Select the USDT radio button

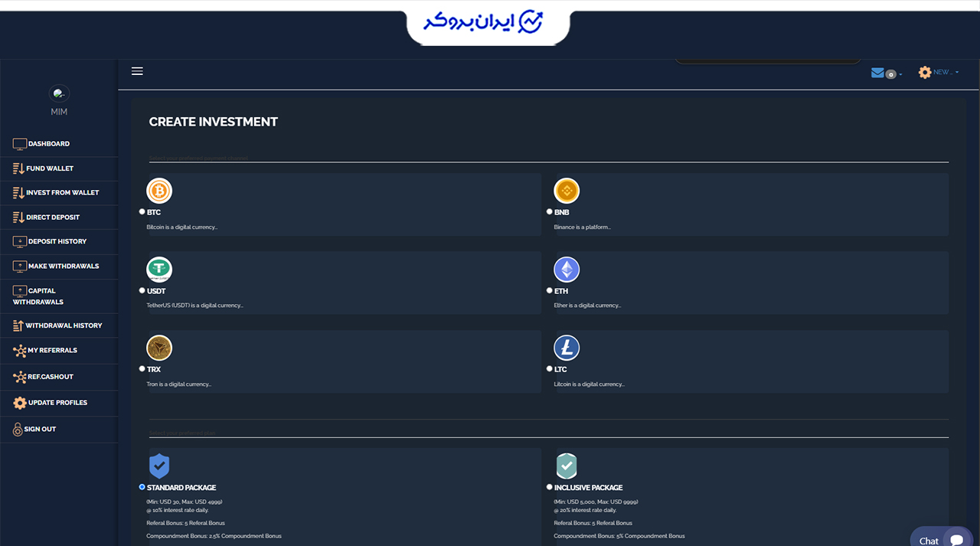[142, 290]
